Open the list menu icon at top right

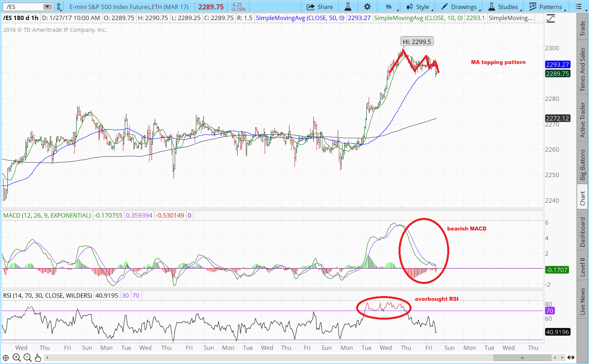(x=578, y=7)
